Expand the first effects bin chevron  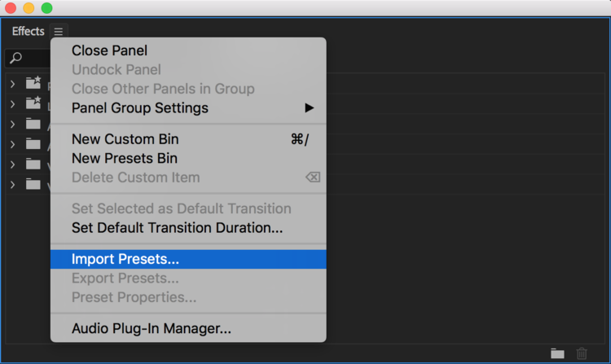13,84
